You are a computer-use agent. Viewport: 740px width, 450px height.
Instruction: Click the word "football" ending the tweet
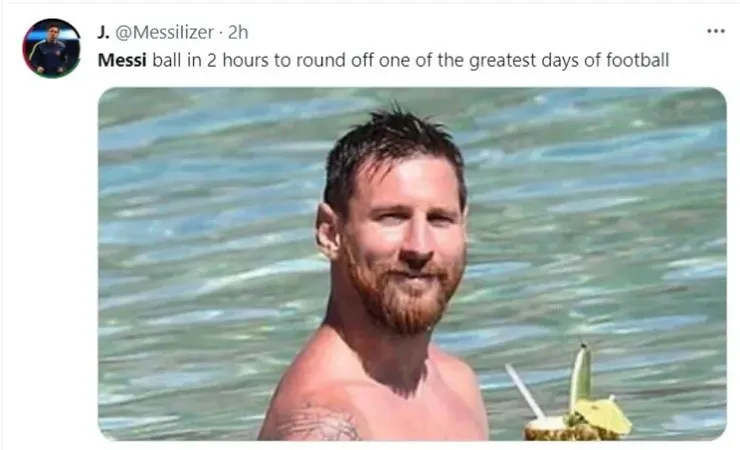(x=637, y=60)
